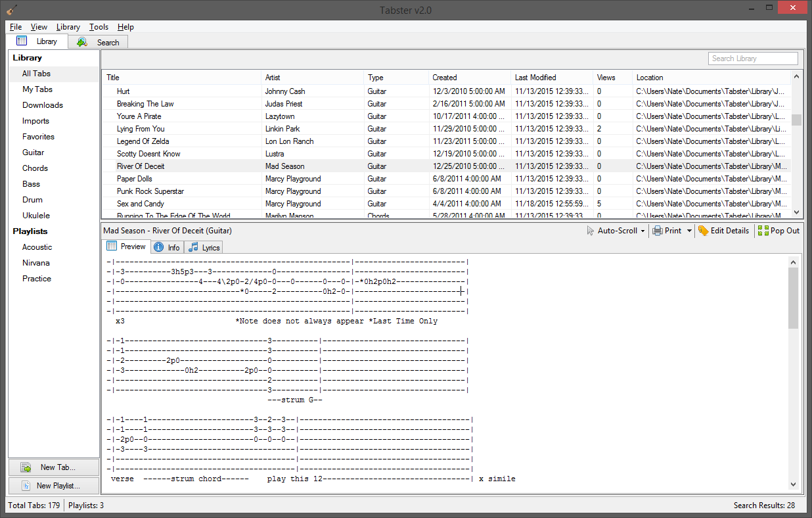Screen dimensions: 812x518
Task: Select All Tabs in Library sidebar
Action: 54,74
